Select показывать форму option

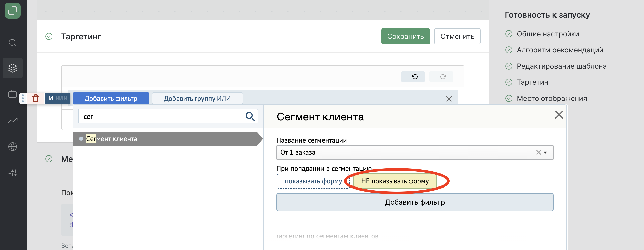click(313, 181)
